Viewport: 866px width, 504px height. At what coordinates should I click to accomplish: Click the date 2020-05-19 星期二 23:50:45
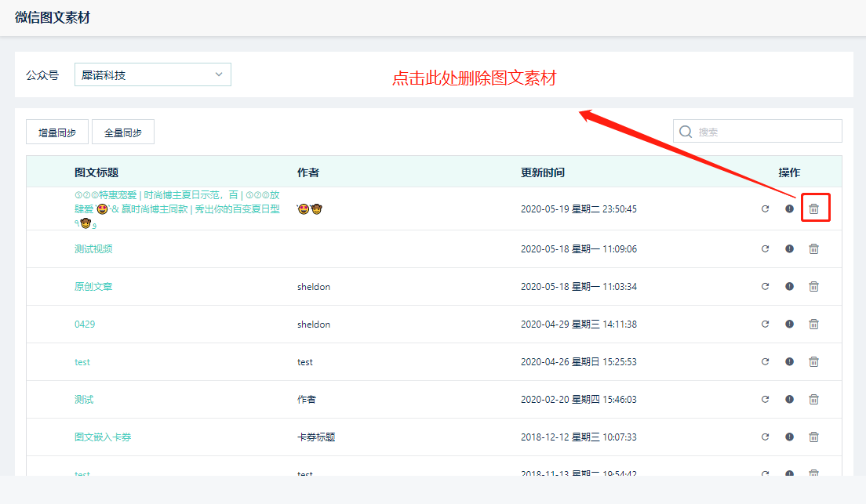(579, 208)
